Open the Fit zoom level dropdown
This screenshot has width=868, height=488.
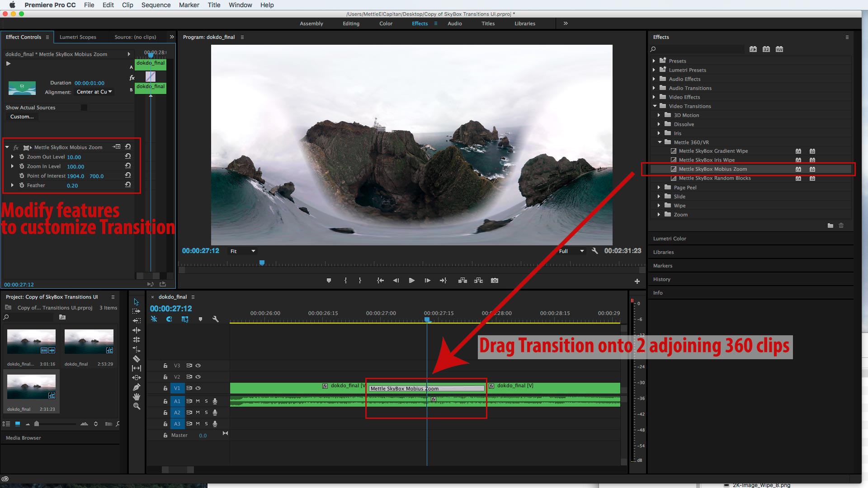(x=243, y=251)
